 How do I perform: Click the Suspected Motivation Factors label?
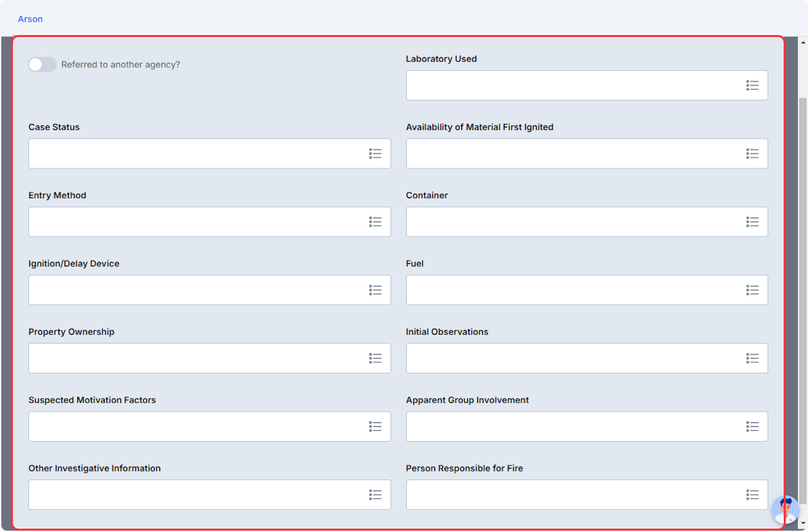click(x=92, y=400)
